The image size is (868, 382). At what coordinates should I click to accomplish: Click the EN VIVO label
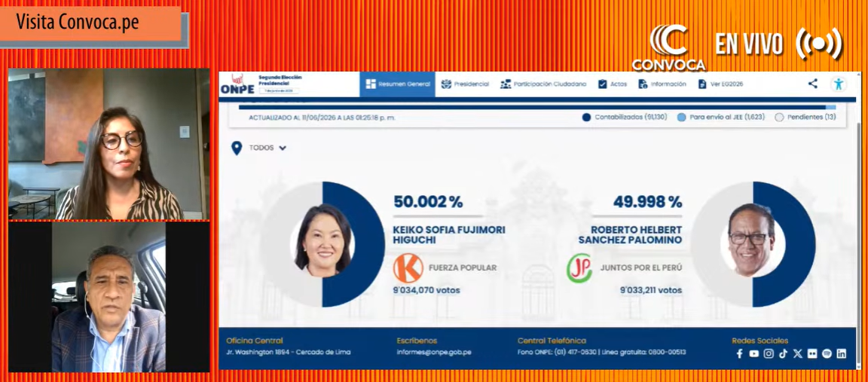point(749,44)
